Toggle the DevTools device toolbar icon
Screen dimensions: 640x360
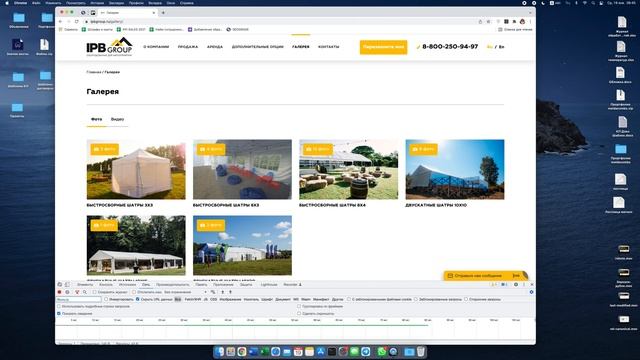67,284
